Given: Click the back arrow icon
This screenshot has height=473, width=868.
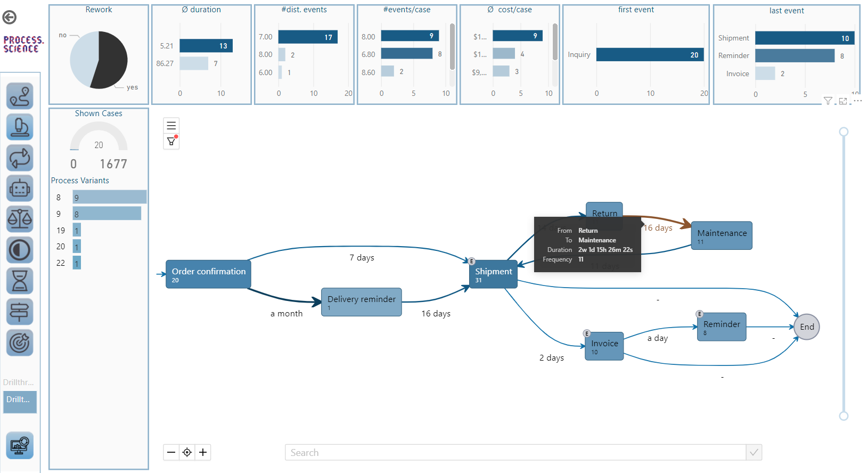Looking at the screenshot, I should 9,18.
